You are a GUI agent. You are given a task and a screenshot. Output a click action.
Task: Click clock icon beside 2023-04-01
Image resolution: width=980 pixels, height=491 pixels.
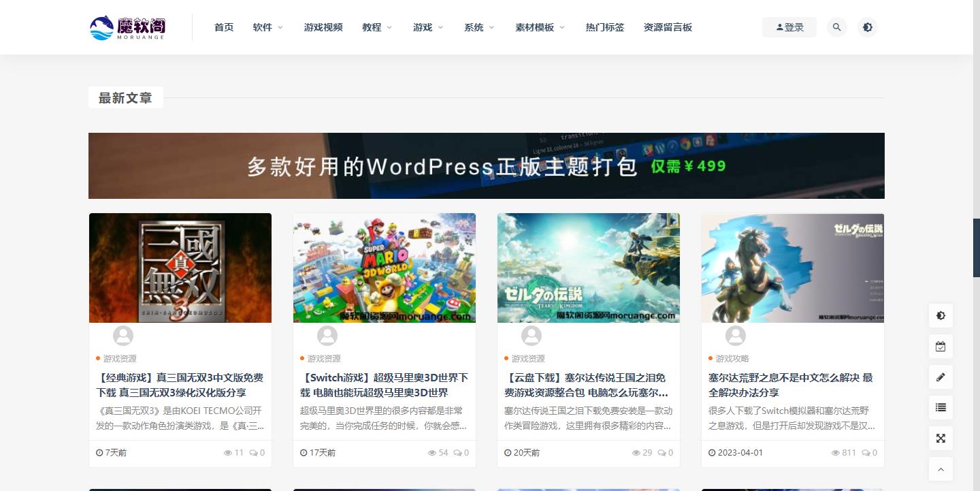click(712, 453)
